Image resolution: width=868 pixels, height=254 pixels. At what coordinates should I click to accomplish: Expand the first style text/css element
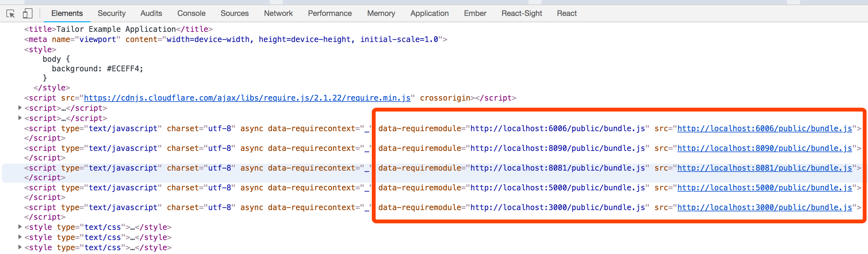pyautogui.click(x=20, y=227)
